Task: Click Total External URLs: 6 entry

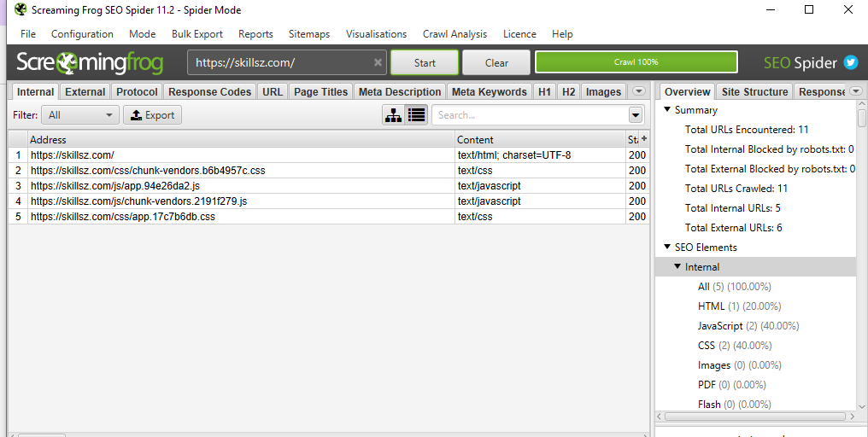Action: click(x=734, y=227)
